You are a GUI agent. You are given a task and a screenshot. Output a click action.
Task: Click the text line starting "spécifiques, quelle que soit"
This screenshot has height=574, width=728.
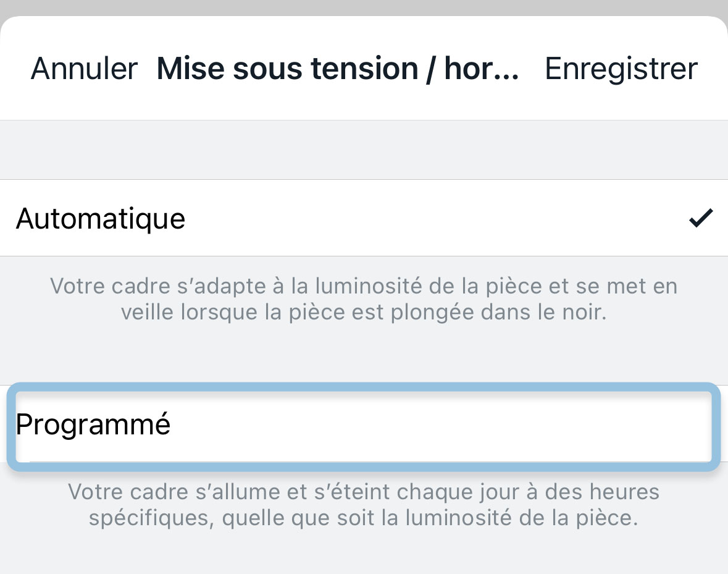[364, 518]
